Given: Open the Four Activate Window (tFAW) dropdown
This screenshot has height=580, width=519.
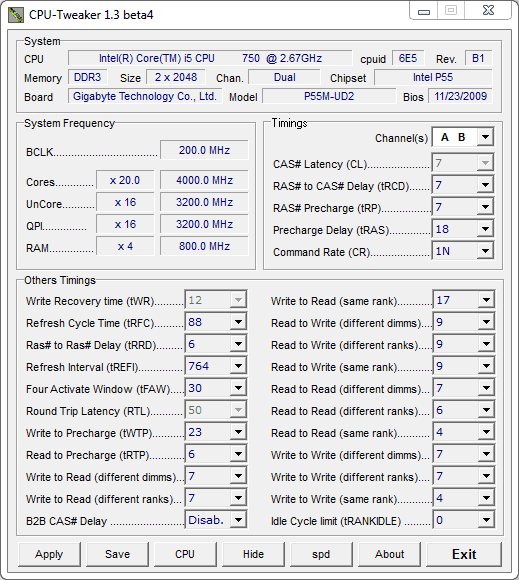Looking at the screenshot, I should 216,388.
